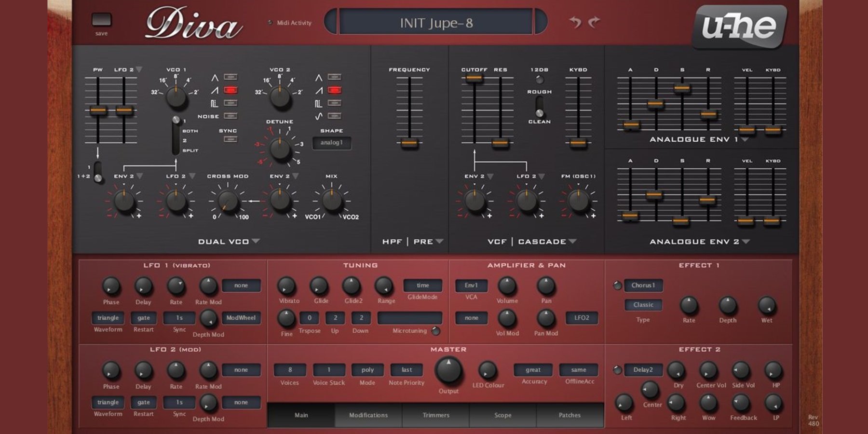Select VCO 1 triangle waveform
This screenshot has height=434, width=868.
[231, 77]
